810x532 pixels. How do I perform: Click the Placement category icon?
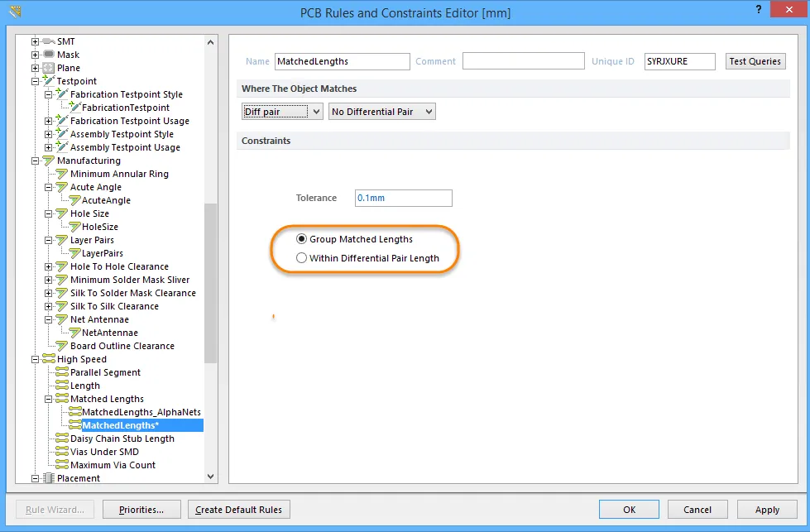[49, 478]
